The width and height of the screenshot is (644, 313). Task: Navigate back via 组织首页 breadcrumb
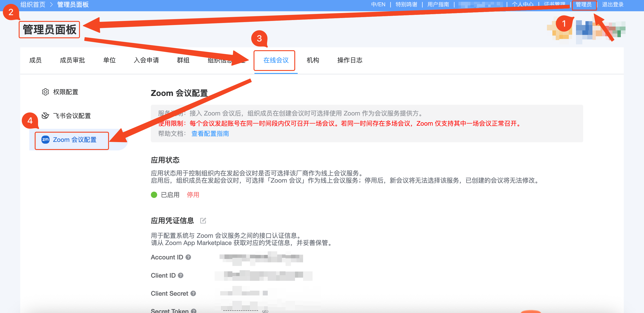pos(32,4)
